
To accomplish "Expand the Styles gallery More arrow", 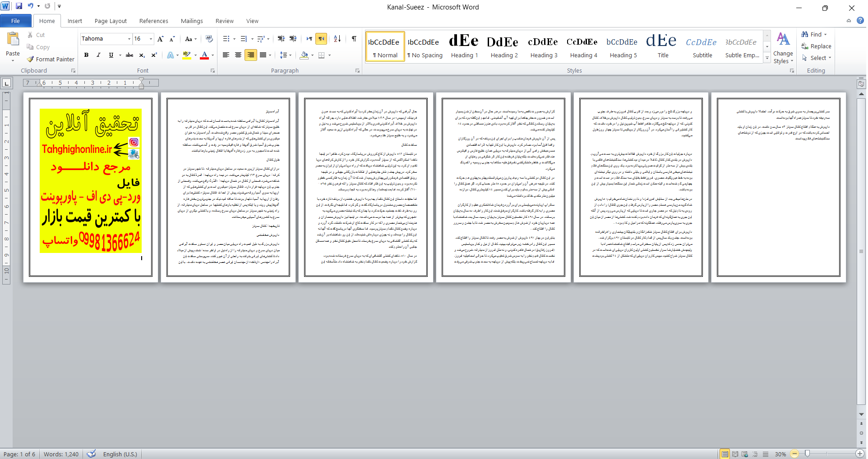I will pos(767,58).
